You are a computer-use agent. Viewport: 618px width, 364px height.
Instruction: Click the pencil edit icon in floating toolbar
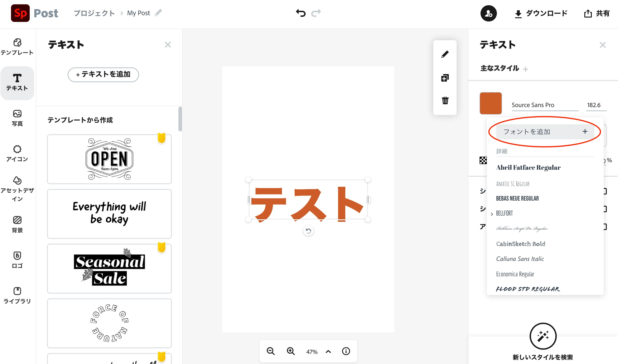445,54
